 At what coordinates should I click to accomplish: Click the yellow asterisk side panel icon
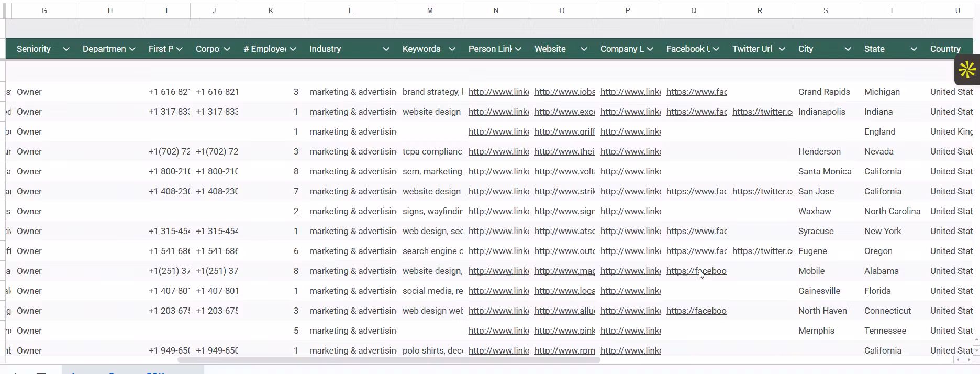pyautogui.click(x=967, y=69)
